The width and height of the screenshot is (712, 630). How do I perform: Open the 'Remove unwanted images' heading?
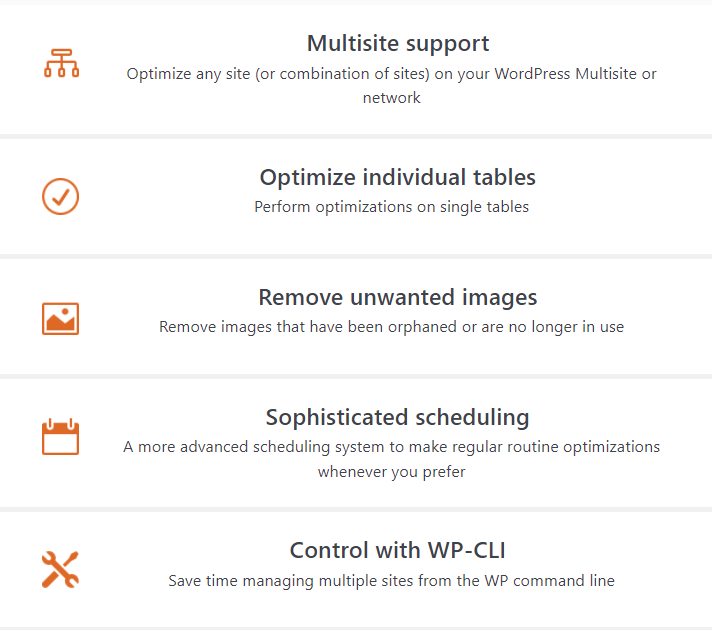[x=398, y=298]
